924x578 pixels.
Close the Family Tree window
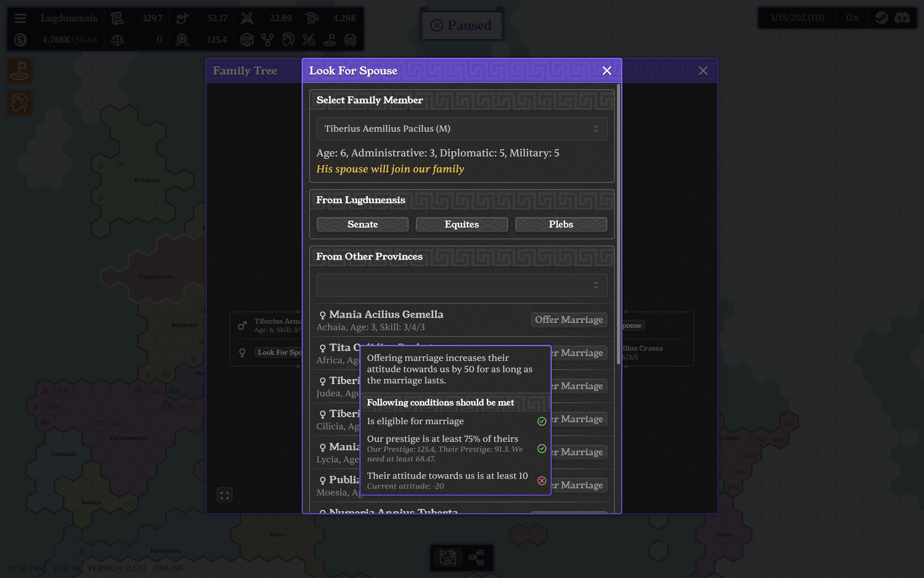(703, 71)
